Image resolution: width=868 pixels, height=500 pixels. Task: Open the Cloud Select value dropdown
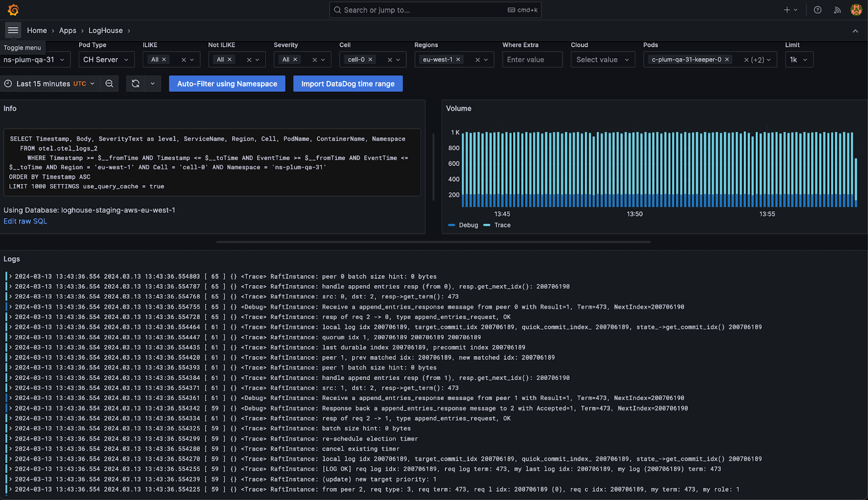(x=602, y=60)
